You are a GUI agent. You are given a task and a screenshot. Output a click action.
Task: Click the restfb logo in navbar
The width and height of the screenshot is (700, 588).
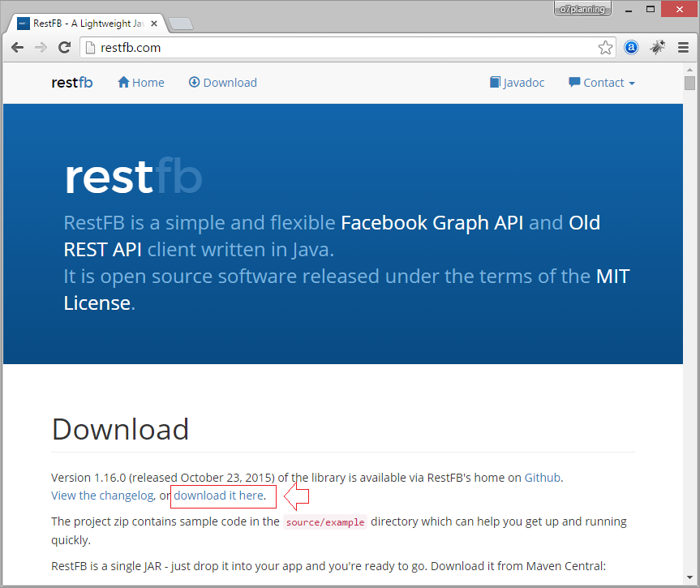tap(72, 83)
